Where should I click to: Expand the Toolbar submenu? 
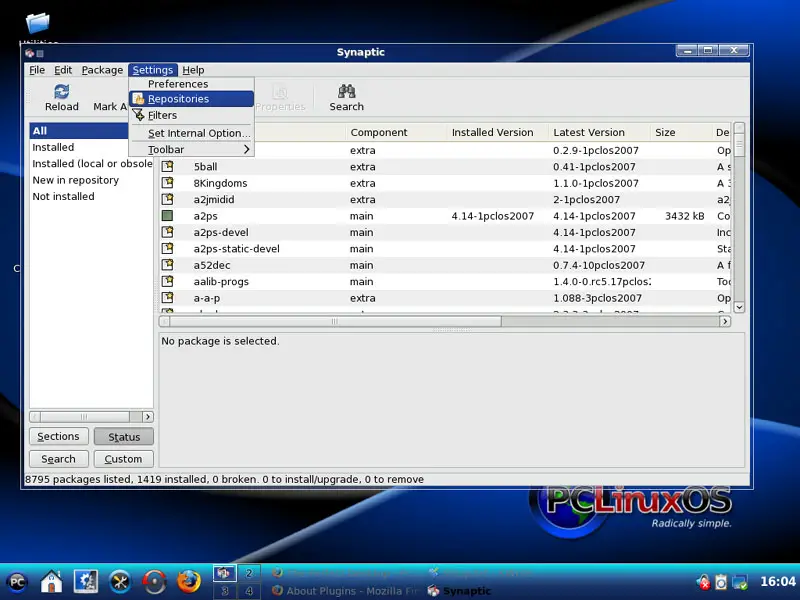191,149
